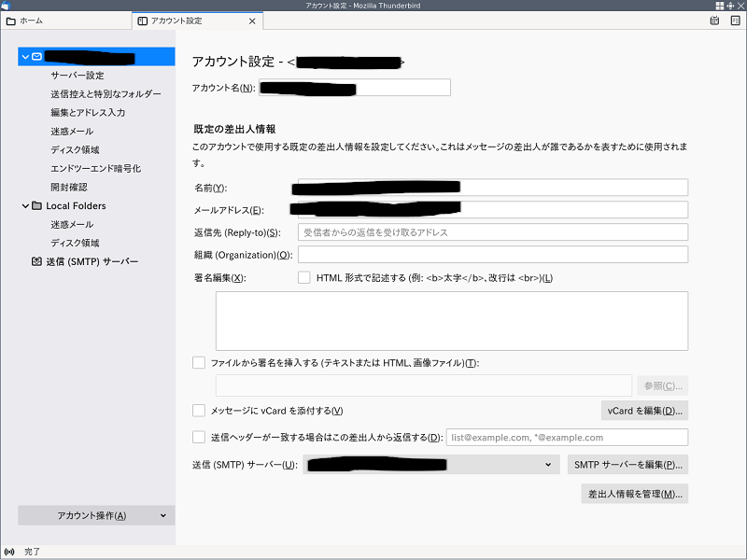747x560 pixels.
Task: Click the network status icon in status bar
Action: click(x=11, y=552)
